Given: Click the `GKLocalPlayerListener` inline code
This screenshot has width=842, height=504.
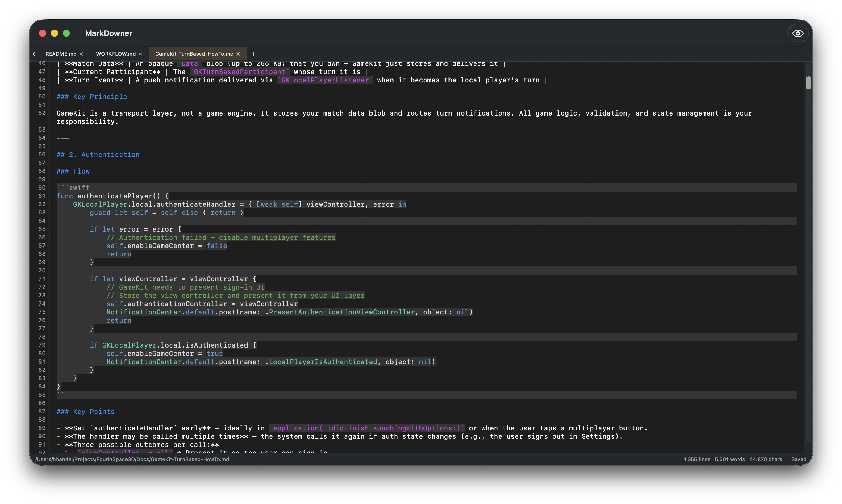Looking at the screenshot, I should (x=325, y=80).
